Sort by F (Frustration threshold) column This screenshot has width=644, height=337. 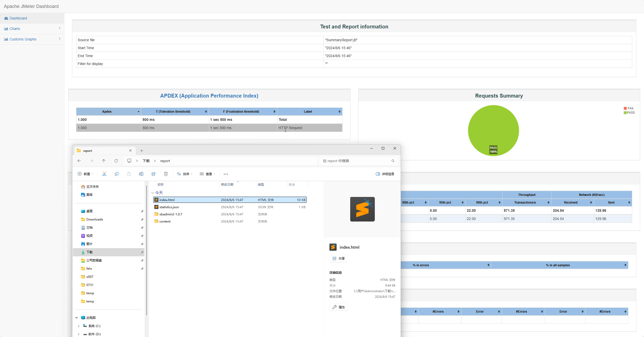click(243, 112)
